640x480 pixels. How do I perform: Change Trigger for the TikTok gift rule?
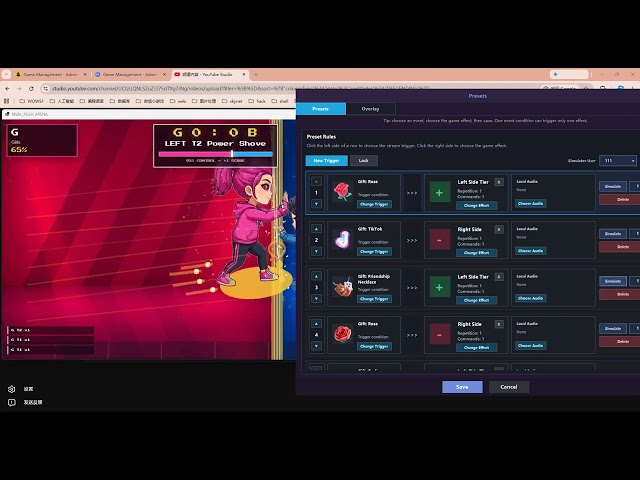[x=374, y=251]
